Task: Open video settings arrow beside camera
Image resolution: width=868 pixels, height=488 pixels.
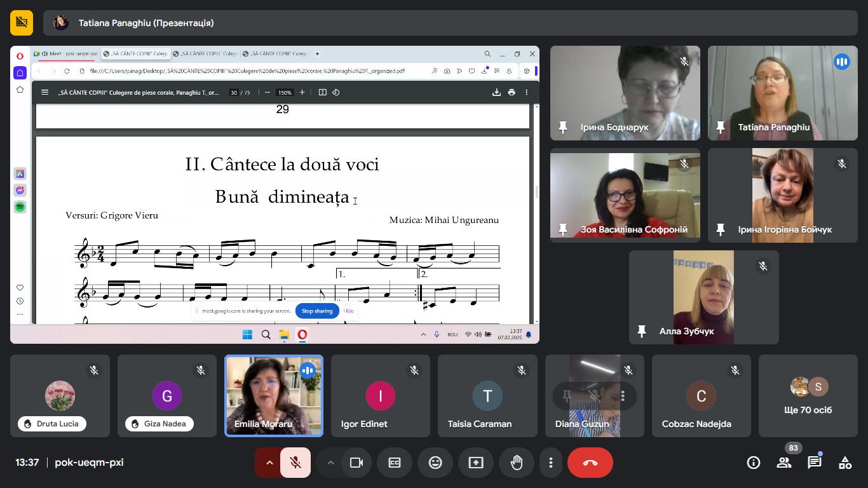Action: pyautogui.click(x=330, y=463)
